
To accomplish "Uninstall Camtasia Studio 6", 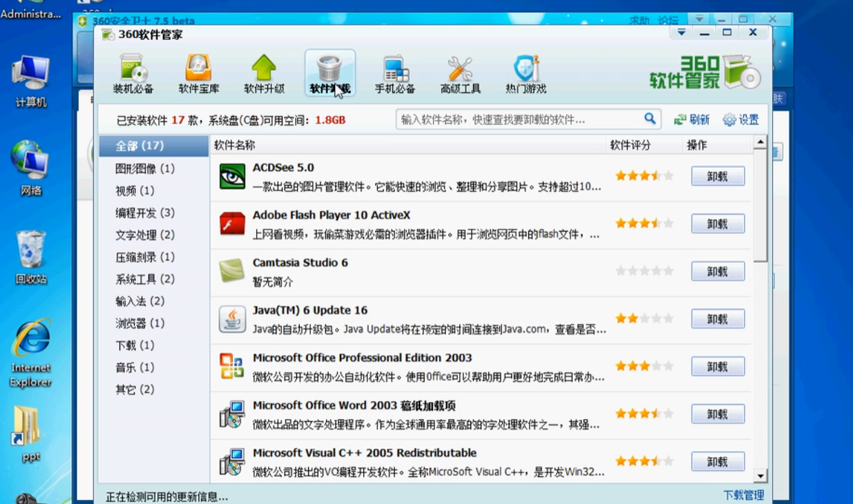I will [718, 271].
